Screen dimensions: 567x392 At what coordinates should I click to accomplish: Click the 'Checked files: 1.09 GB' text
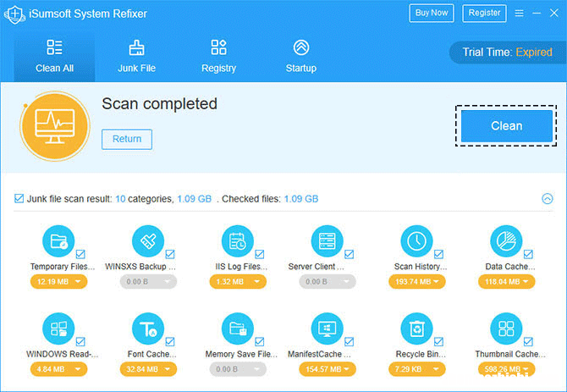(270, 199)
